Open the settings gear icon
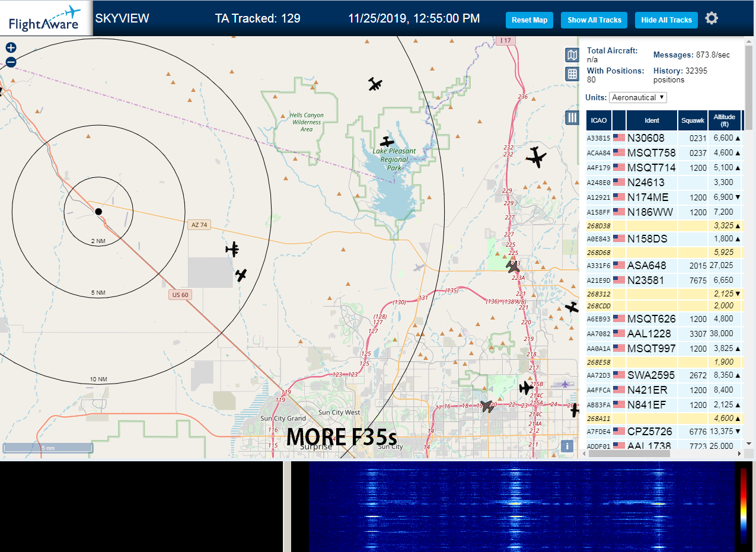The width and height of the screenshot is (756, 552). (x=712, y=18)
